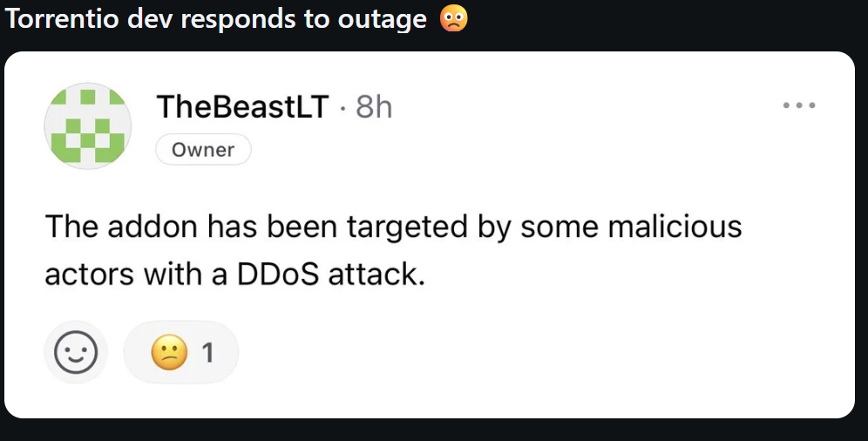Click the worried face emoji in title
868x441 pixels.
(453, 18)
